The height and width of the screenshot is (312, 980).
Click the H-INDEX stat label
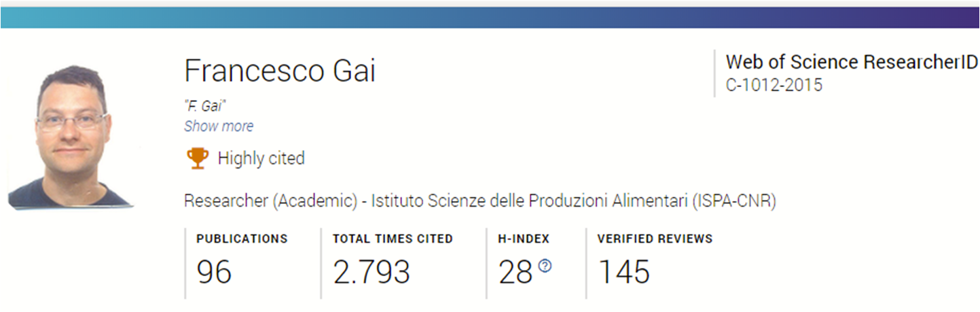[524, 239]
